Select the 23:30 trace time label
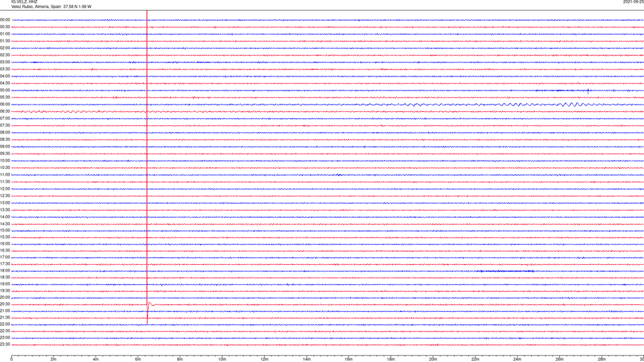The image size is (644, 362). click(5, 345)
